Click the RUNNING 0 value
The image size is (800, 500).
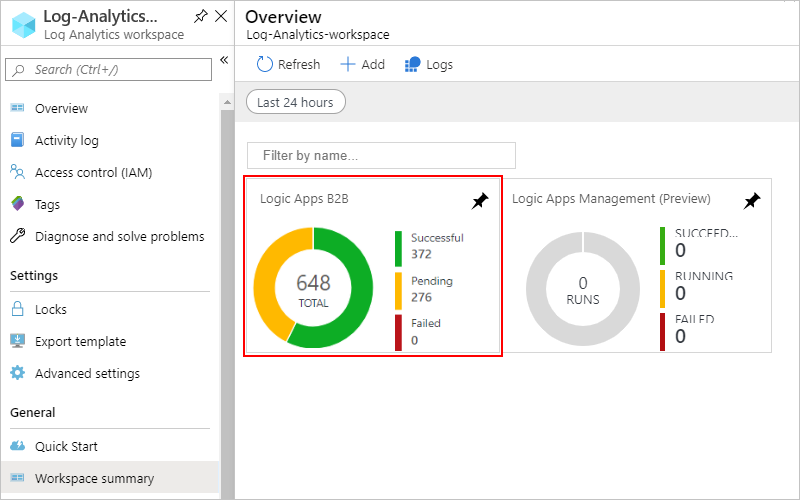coord(680,293)
